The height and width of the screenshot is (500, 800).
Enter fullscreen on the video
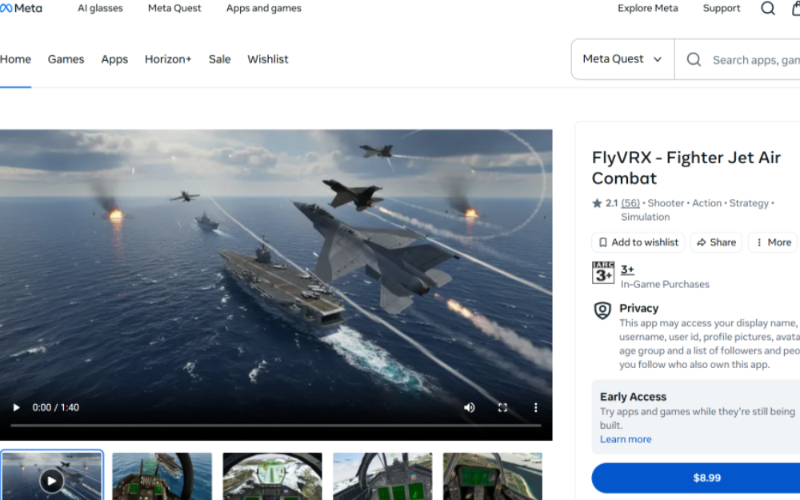point(503,407)
